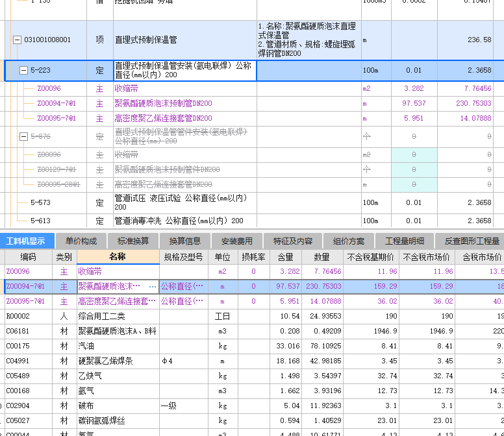Viewport: 504px width, 436px height.
Task: Open the 特征及内容 tab
Action: (293, 241)
